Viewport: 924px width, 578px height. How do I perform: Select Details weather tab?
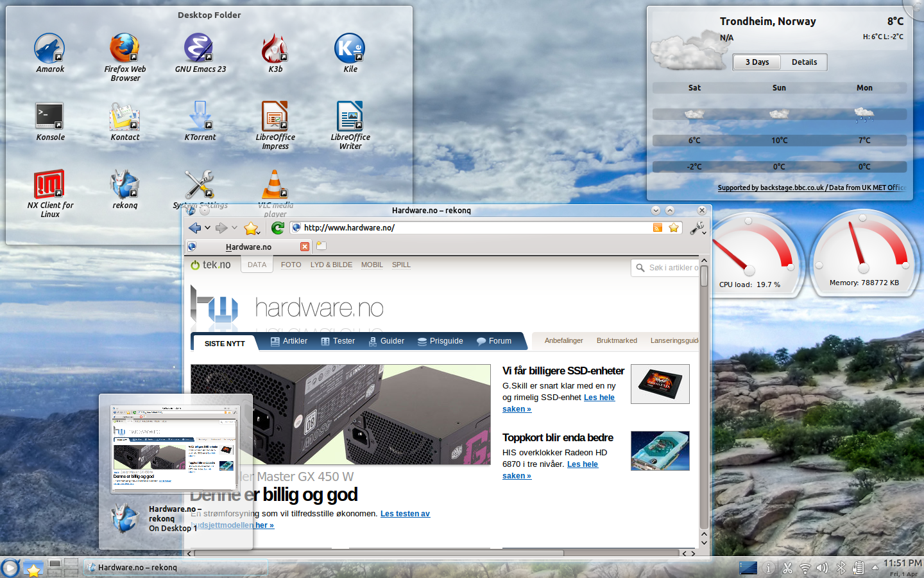tap(804, 62)
